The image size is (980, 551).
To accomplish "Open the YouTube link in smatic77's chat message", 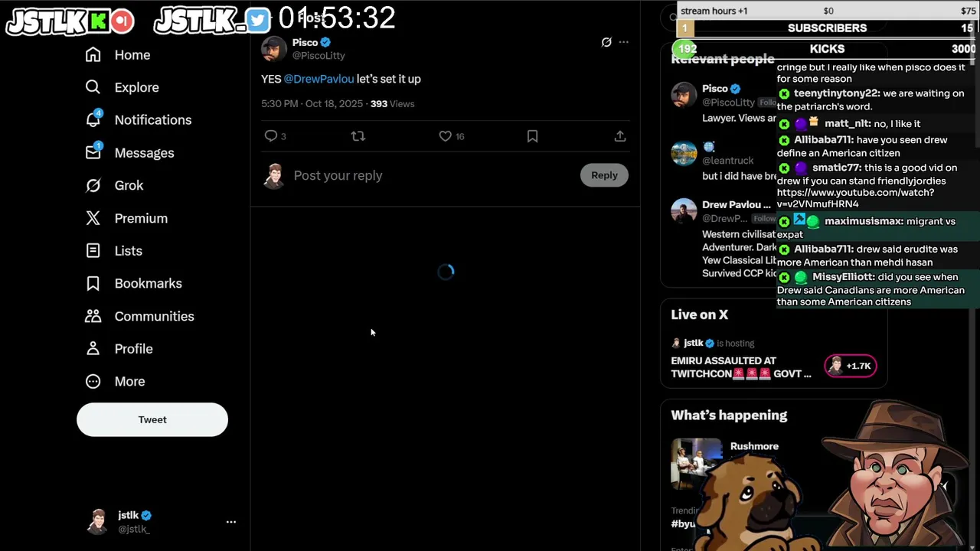I will (855, 198).
